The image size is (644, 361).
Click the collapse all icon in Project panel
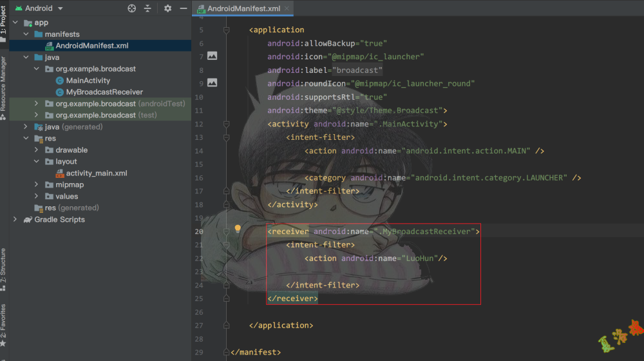click(x=148, y=8)
